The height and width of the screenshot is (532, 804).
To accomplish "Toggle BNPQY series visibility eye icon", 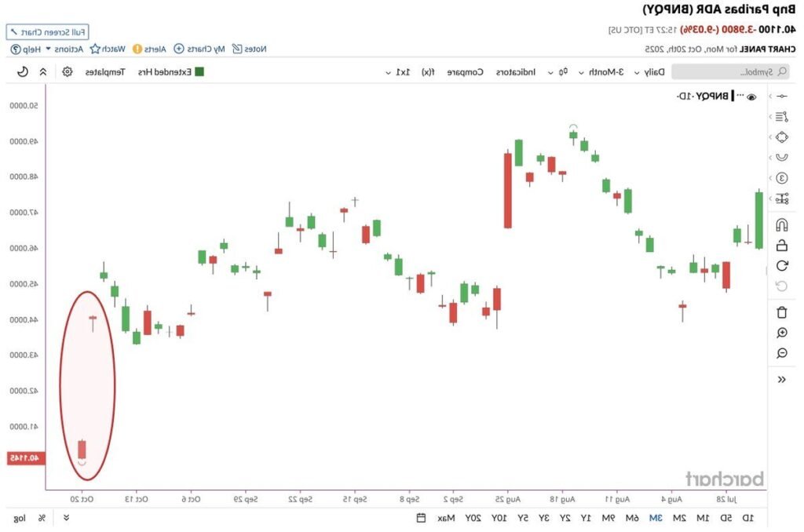I will tap(751, 97).
